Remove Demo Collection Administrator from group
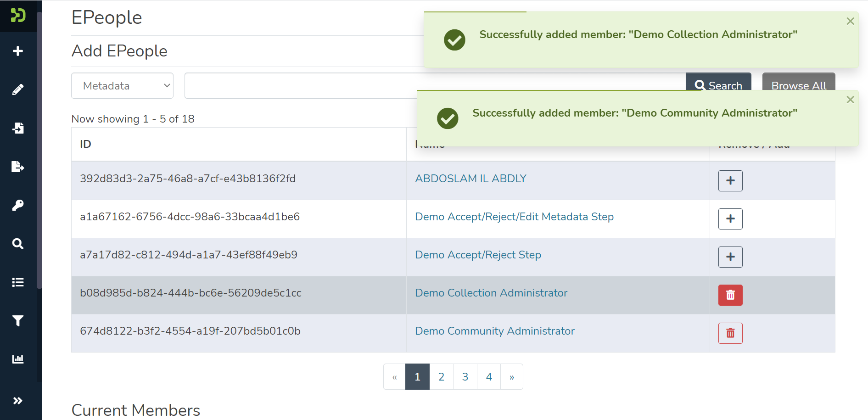Screen dimensions: 868x420 click(x=730, y=295)
